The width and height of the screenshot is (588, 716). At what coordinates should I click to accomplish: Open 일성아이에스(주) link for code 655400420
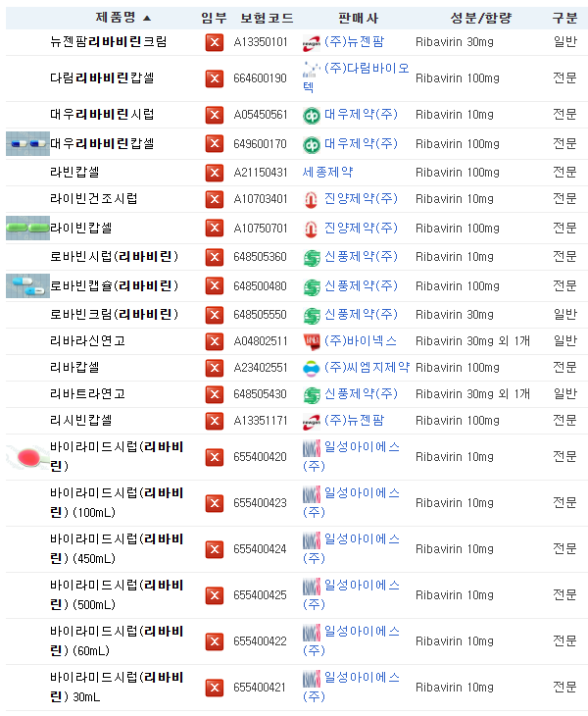click(x=351, y=456)
